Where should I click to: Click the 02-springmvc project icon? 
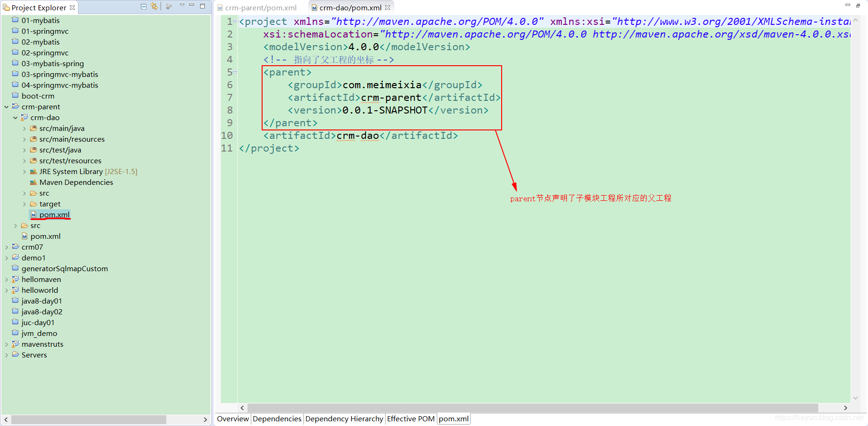tap(15, 53)
